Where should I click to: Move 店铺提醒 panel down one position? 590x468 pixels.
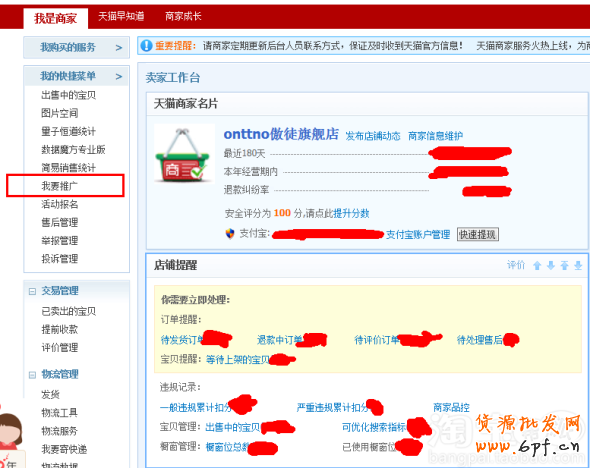click(x=551, y=266)
